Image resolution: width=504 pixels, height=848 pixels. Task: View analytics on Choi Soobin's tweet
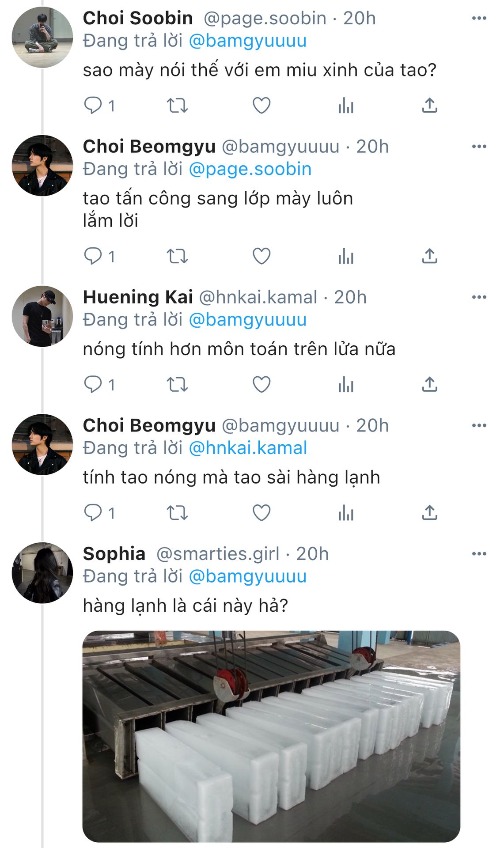pos(346,106)
